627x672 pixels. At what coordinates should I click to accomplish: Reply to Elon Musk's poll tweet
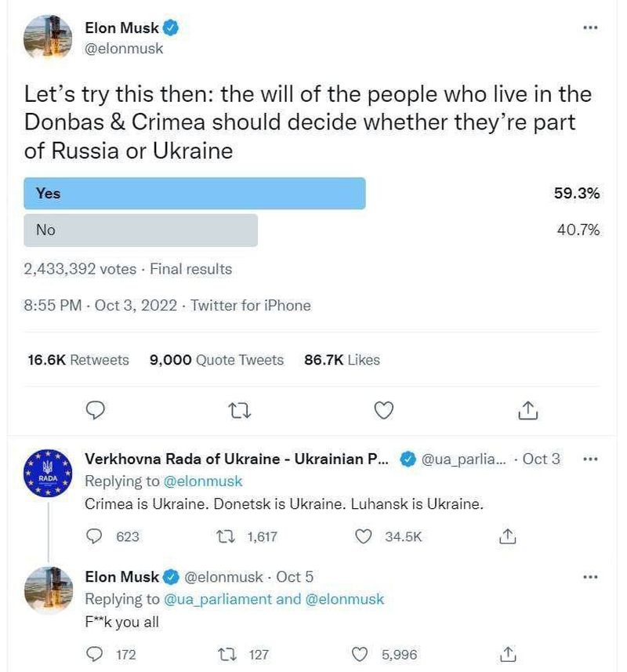(96, 409)
